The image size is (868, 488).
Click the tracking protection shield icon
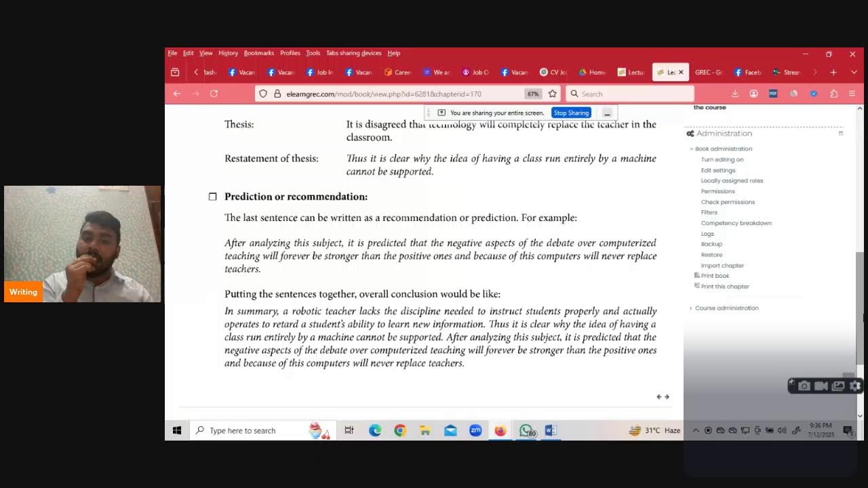263,94
